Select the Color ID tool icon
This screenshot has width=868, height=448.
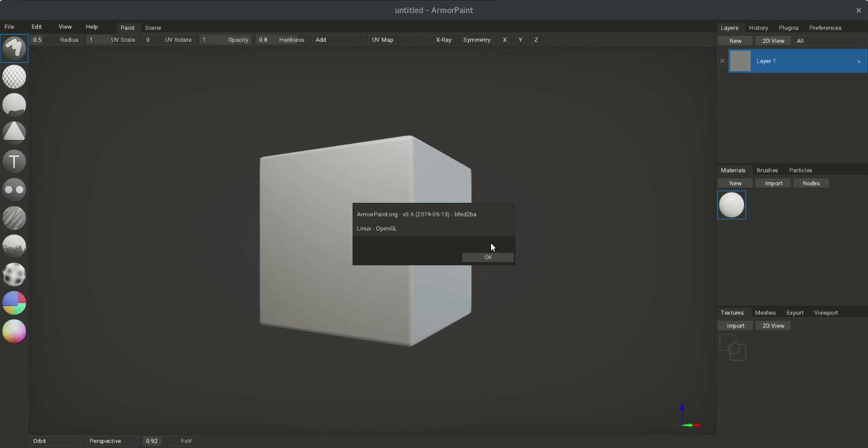(14, 303)
